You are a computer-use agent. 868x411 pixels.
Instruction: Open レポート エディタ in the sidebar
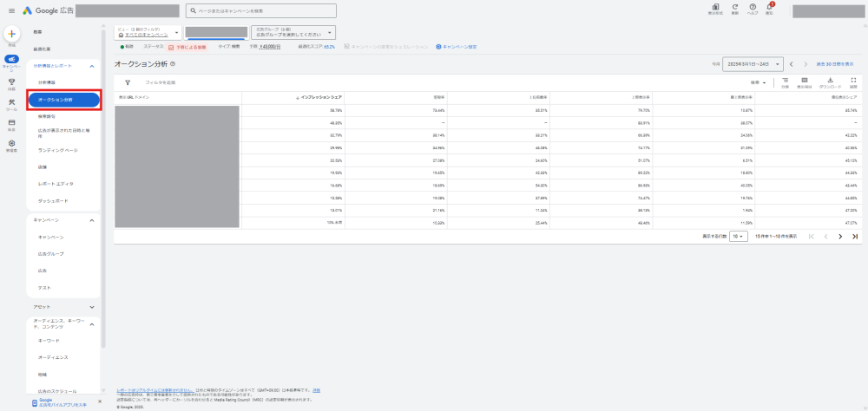pyautogui.click(x=56, y=183)
